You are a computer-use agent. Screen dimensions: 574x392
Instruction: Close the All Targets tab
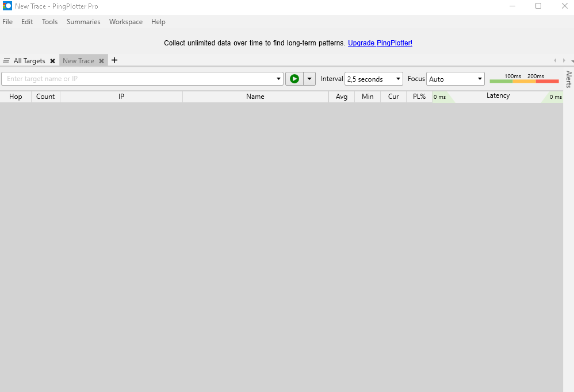coord(53,61)
